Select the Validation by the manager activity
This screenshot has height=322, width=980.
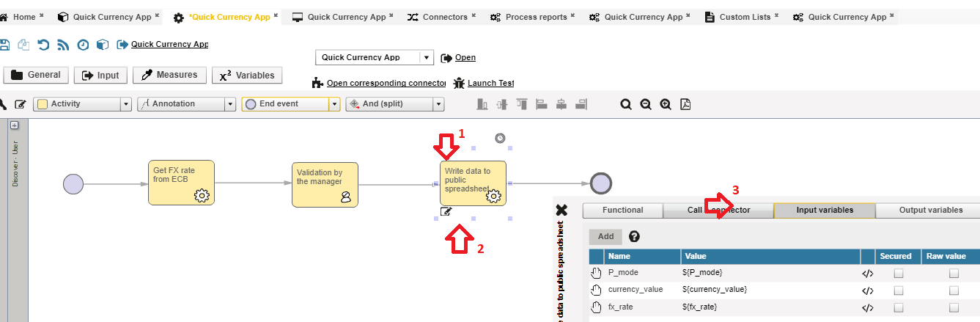tap(325, 183)
